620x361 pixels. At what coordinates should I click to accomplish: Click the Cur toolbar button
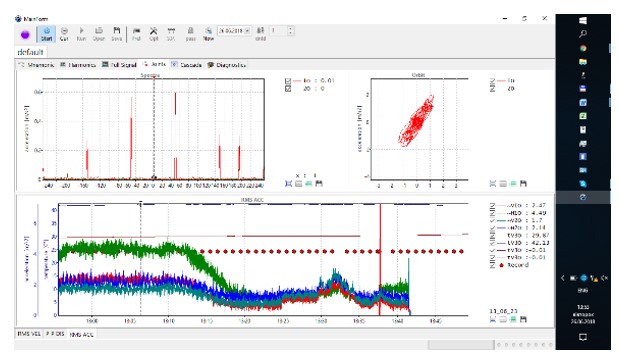[64, 34]
